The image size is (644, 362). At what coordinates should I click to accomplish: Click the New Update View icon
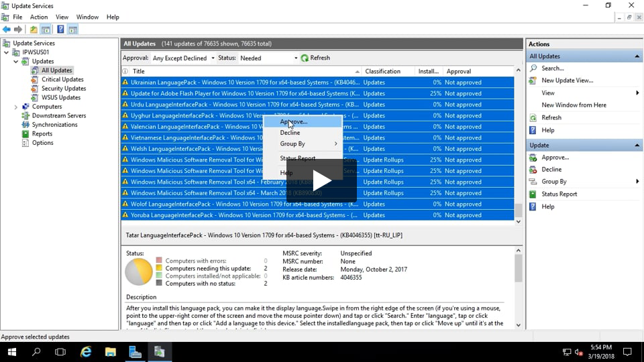tap(533, 80)
